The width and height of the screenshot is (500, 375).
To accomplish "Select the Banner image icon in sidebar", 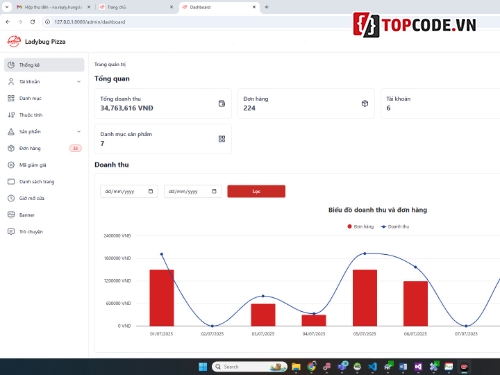I will [x=11, y=215].
